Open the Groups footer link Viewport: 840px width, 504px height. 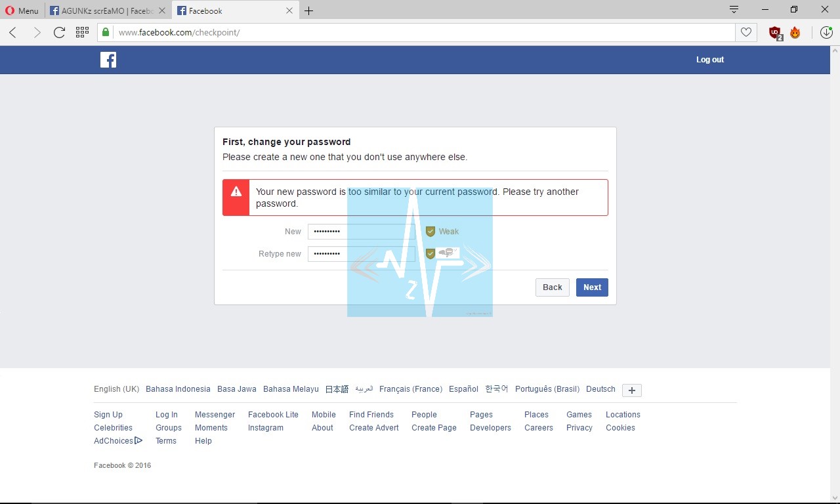tap(169, 428)
